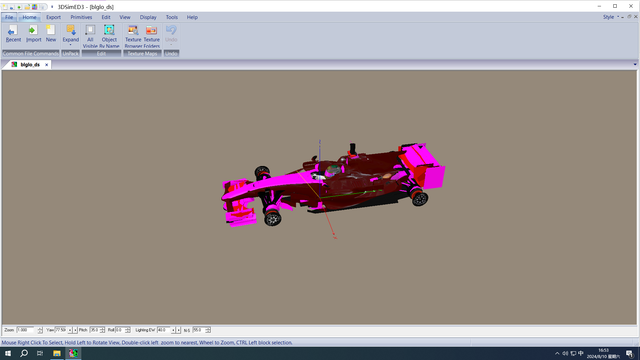Image resolution: width=640 pixels, height=360 pixels.
Task: Open the Texture Folders icon
Action: point(151,30)
